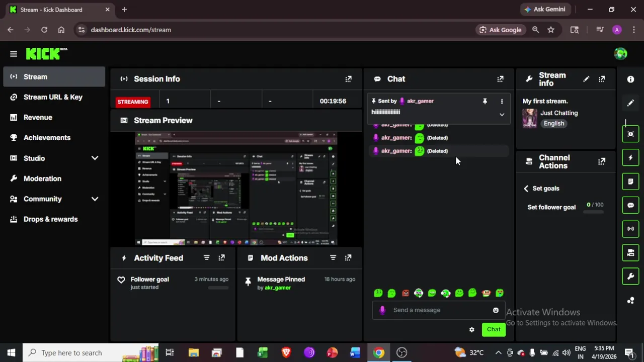Toggle Stream Preview panel in right rail
This screenshot has width=644, height=362.
pos(630,134)
